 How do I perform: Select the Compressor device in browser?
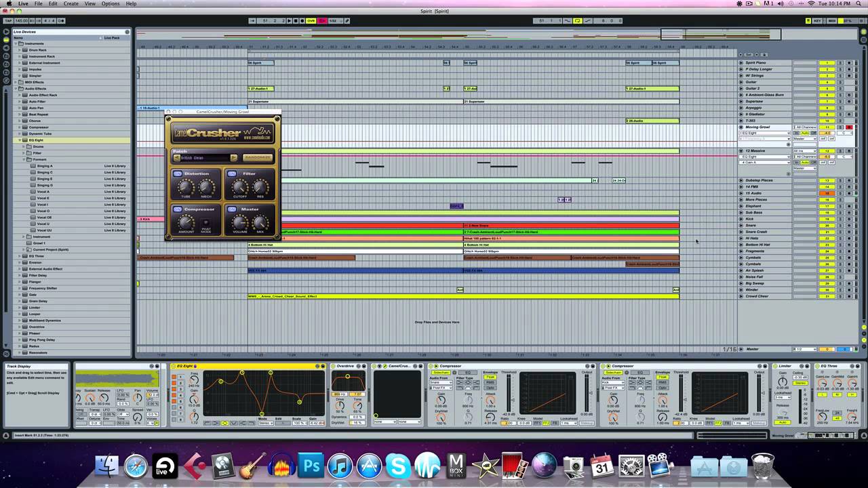(39, 127)
